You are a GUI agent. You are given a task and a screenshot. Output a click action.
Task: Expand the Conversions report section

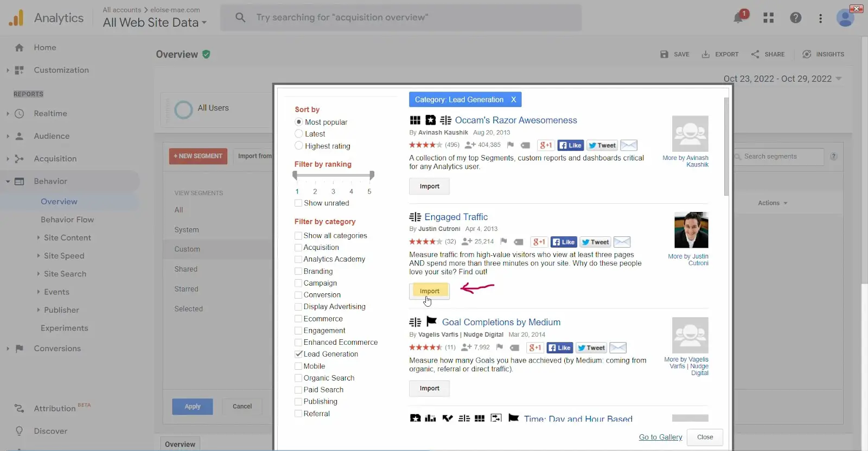[x=8, y=349]
